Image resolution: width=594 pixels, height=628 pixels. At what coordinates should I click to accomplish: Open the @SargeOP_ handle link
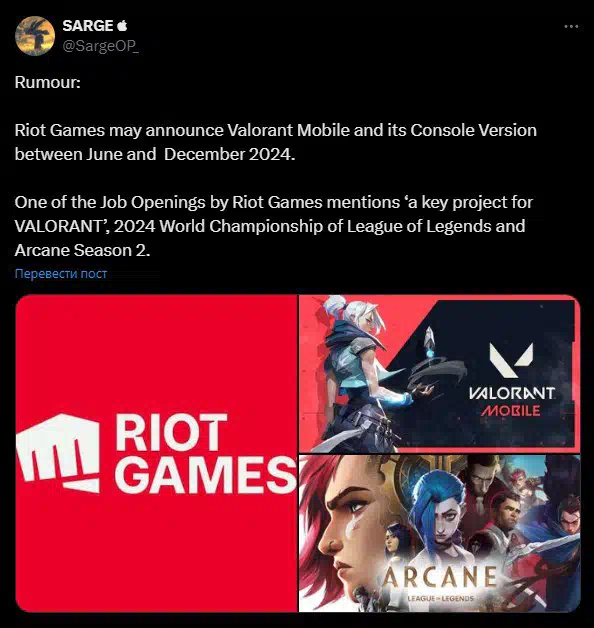(x=101, y=46)
